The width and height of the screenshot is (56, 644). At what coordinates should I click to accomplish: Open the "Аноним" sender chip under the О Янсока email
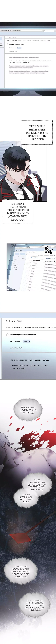(x=27, y=341)
